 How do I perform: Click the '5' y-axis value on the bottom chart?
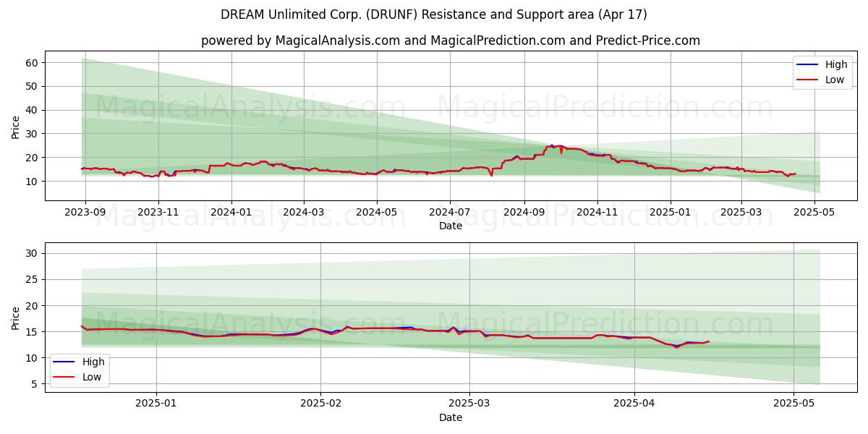click(x=35, y=383)
